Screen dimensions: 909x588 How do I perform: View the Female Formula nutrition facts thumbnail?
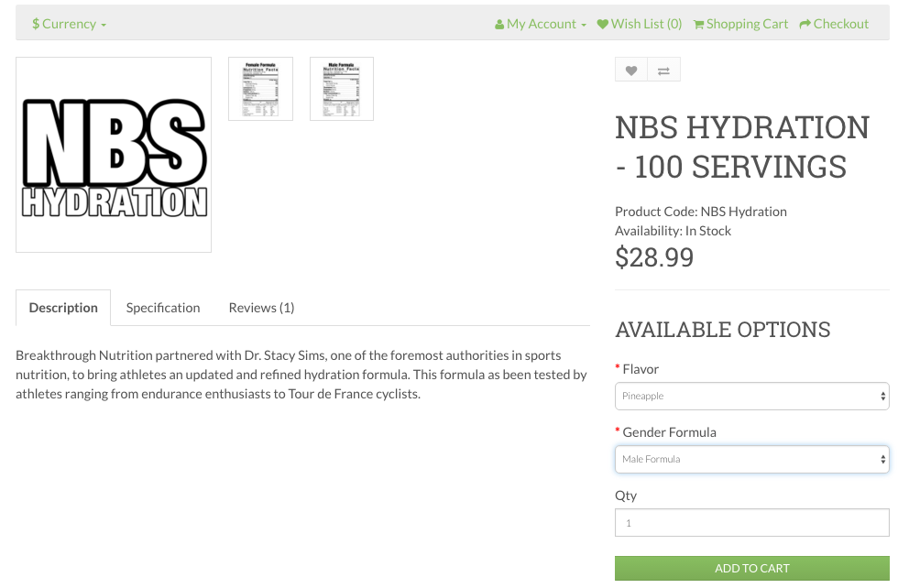(x=261, y=89)
